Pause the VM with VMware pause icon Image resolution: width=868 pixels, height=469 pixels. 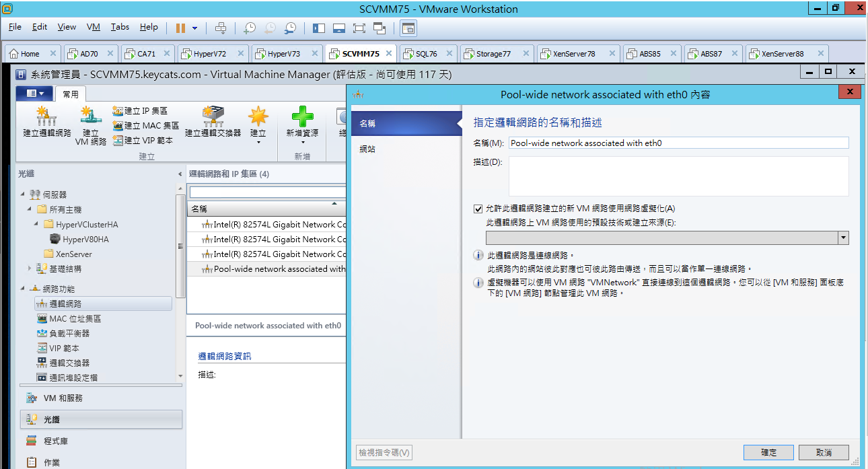tap(180, 28)
